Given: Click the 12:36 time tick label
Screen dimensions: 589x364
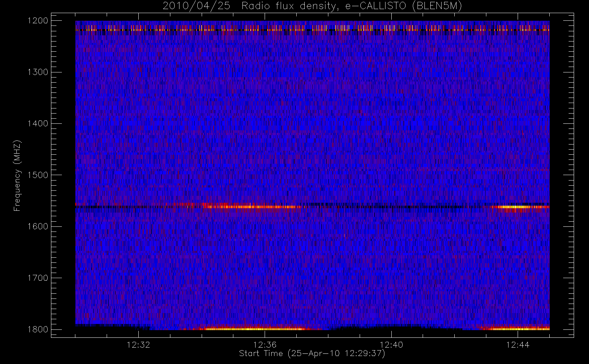Looking at the screenshot, I should [265, 345].
